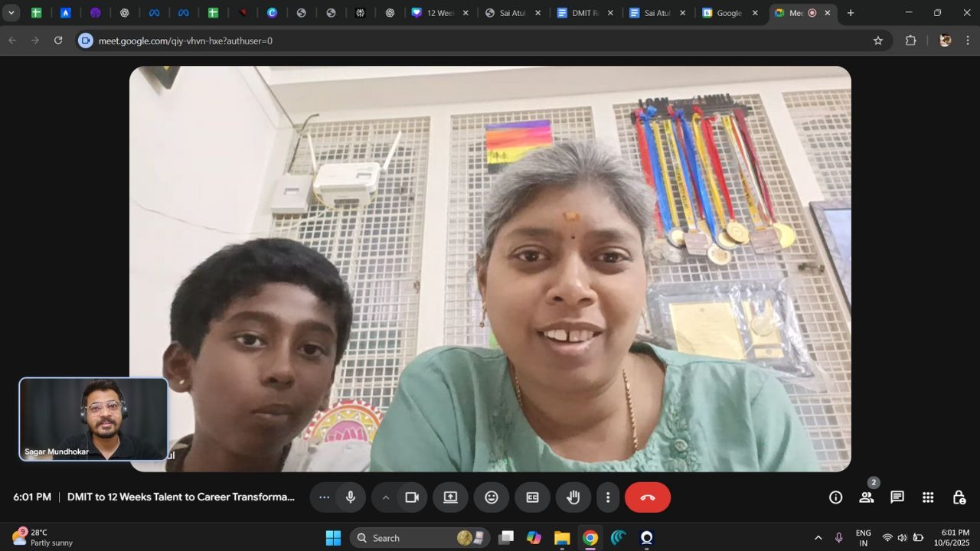The height and width of the screenshot is (551, 980).
Task: Bookmark this page with the star
Action: (x=878, y=41)
